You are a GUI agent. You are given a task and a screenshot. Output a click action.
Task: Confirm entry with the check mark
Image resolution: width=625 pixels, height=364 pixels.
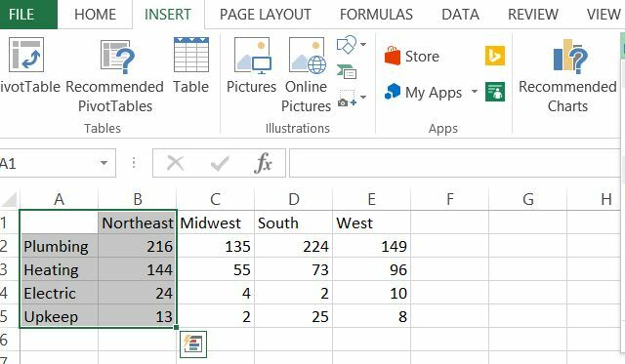[220, 163]
